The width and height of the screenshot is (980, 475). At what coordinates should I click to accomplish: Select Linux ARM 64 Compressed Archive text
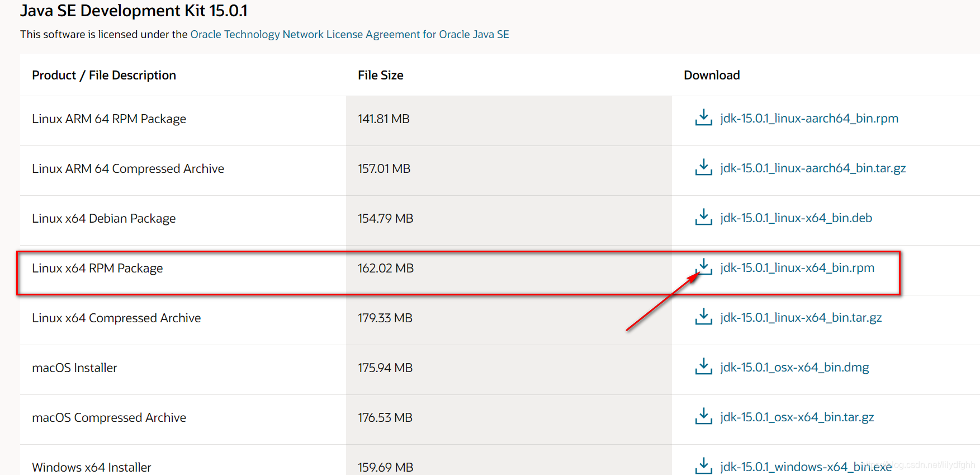[128, 168]
